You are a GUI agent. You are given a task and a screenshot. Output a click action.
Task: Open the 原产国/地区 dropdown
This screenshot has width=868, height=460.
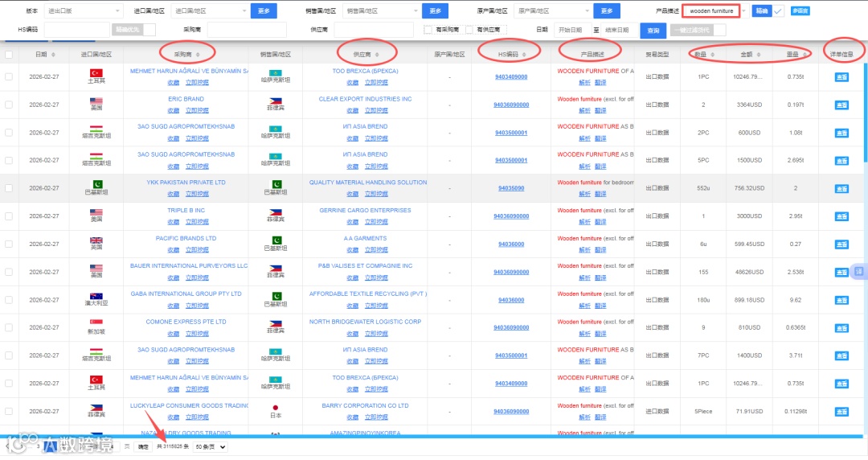point(553,10)
